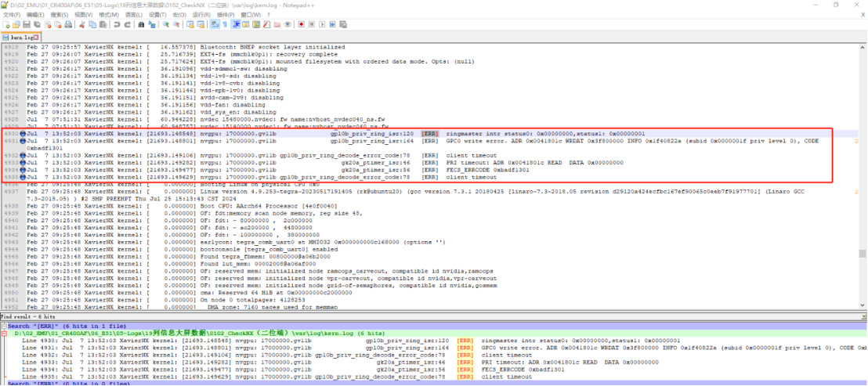Click the Stop macro recording icon
The image size is (868, 386).
click(312, 24)
